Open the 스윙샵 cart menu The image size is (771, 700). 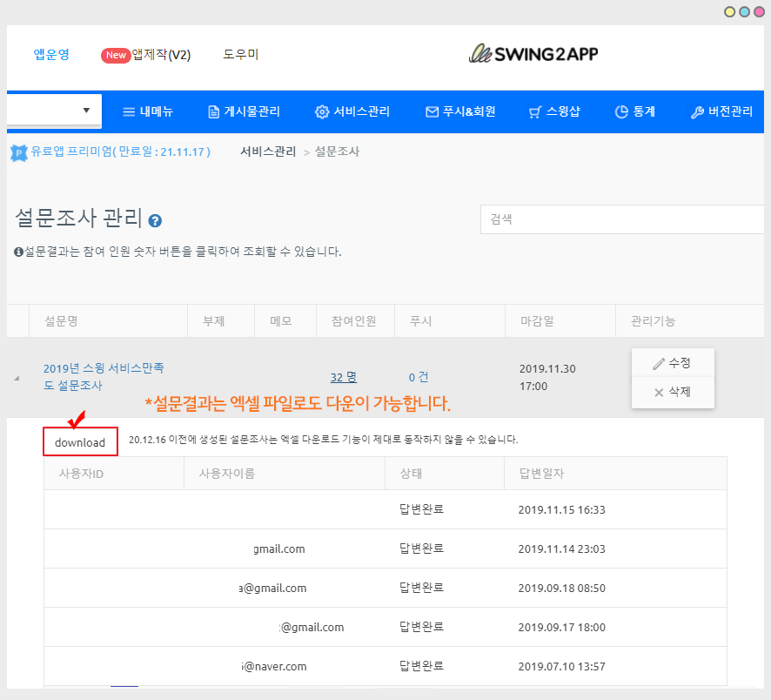[x=554, y=111]
